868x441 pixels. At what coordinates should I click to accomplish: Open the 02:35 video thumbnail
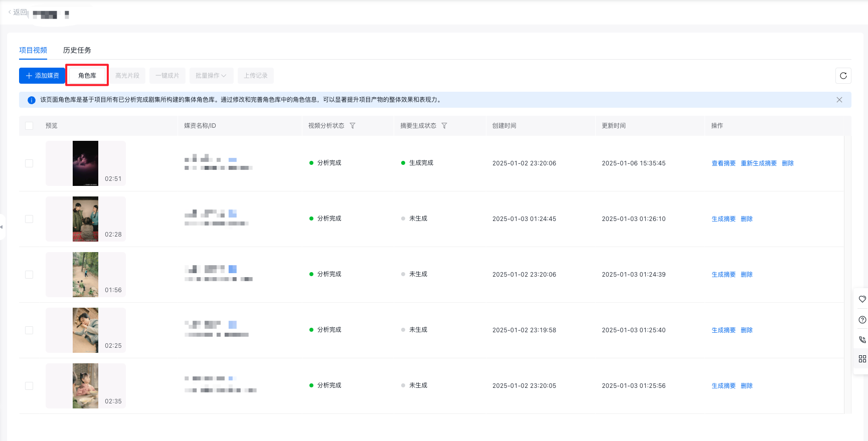coord(86,386)
